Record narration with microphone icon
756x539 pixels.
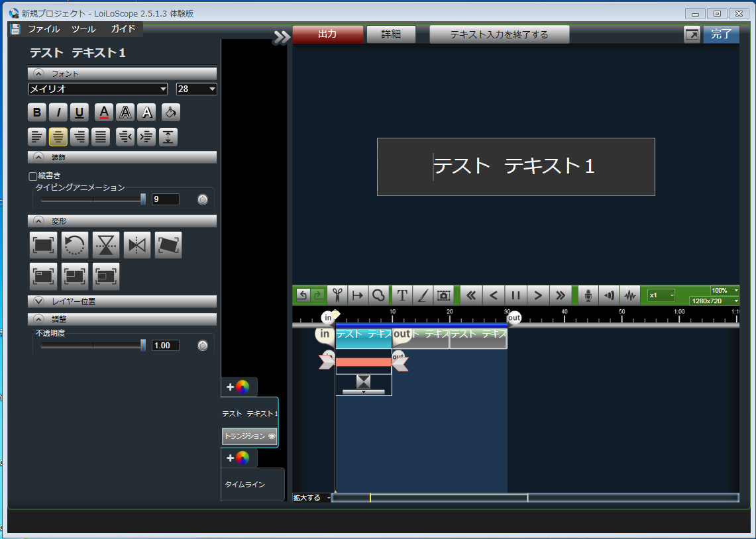coord(588,295)
